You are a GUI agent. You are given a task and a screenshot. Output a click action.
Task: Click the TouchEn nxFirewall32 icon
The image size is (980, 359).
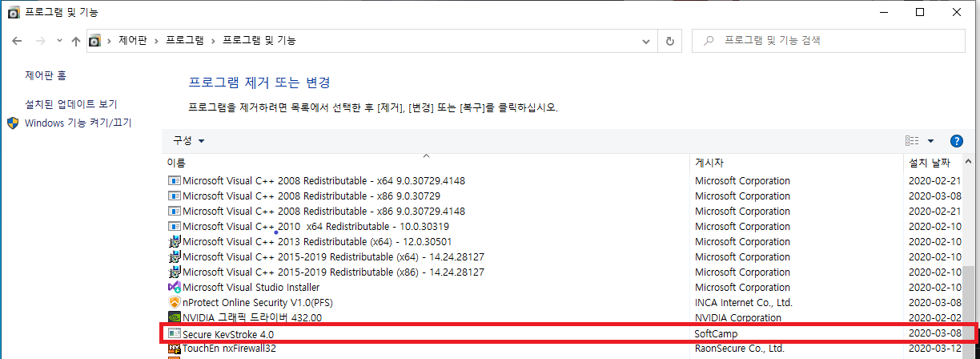(x=175, y=349)
